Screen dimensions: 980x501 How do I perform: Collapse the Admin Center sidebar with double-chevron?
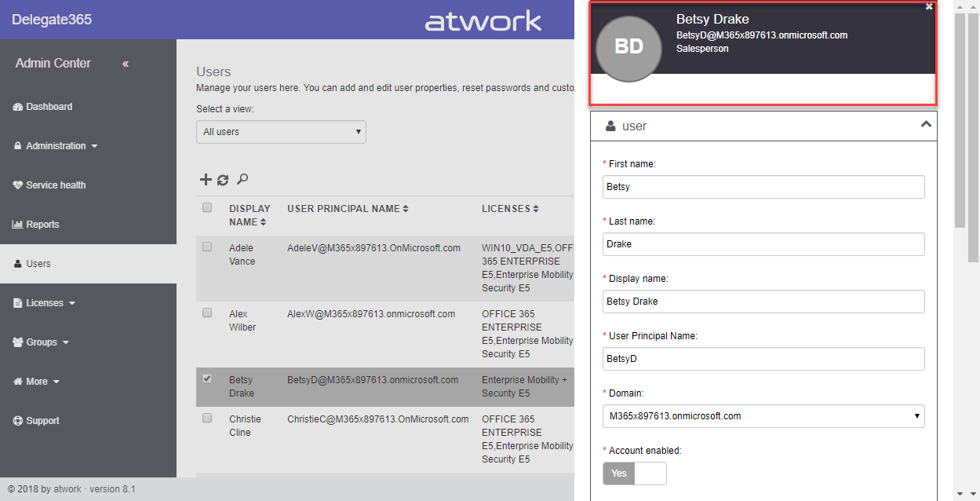126,64
